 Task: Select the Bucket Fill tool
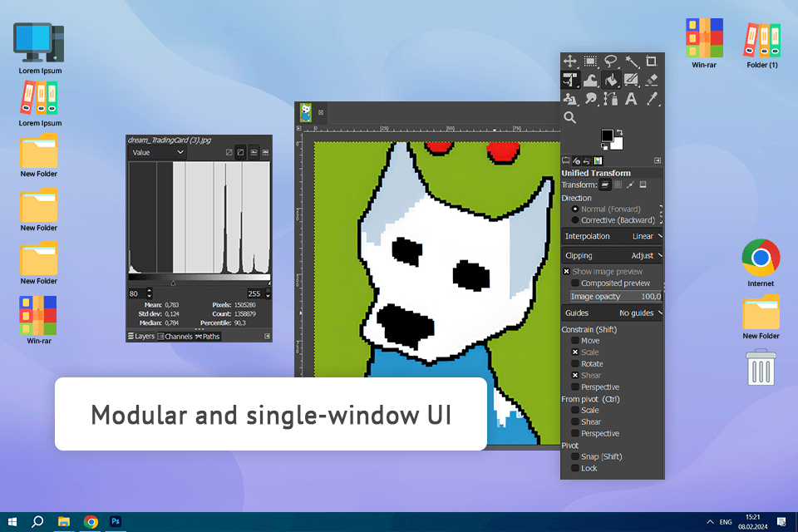(x=611, y=80)
